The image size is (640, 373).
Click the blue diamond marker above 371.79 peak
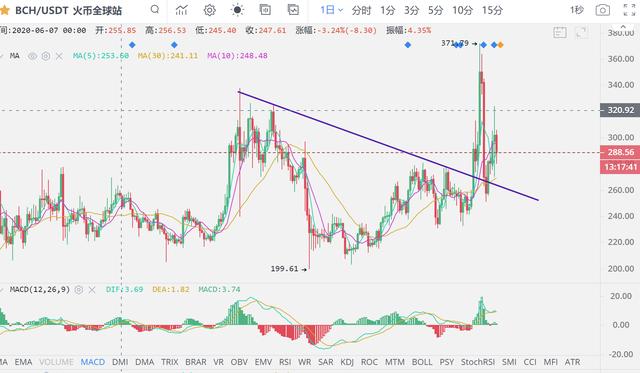(483, 45)
